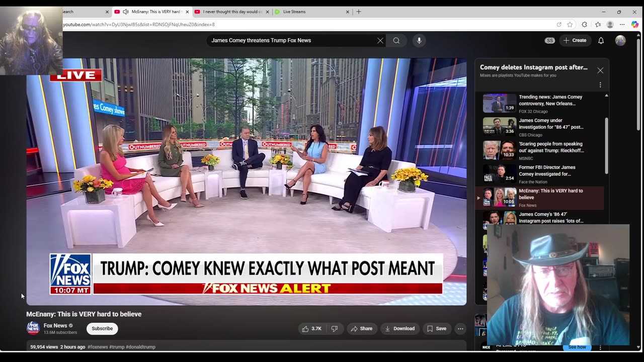The width and height of the screenshot is (644, 362).
Task: Click the 'See now' sponsored button
Action: [577, 347]
